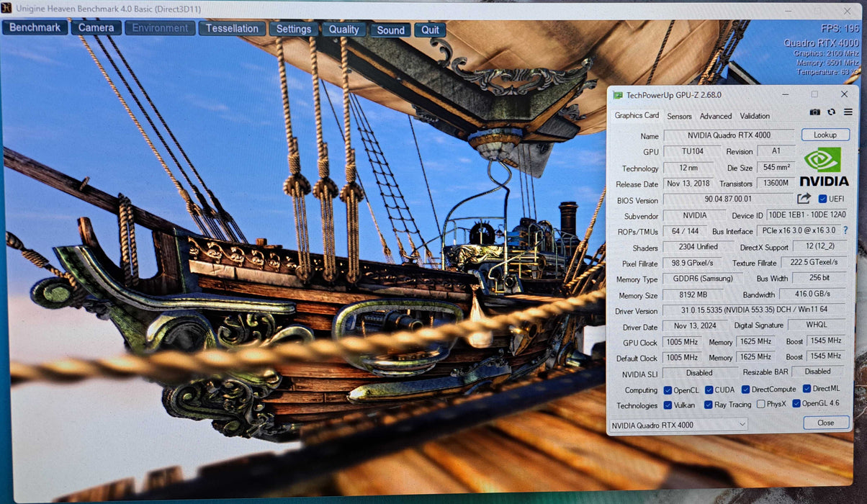Click the Digital Signature WHQL field
The width and height of the screenshot is (867, 504).
(x=817, y=325)
